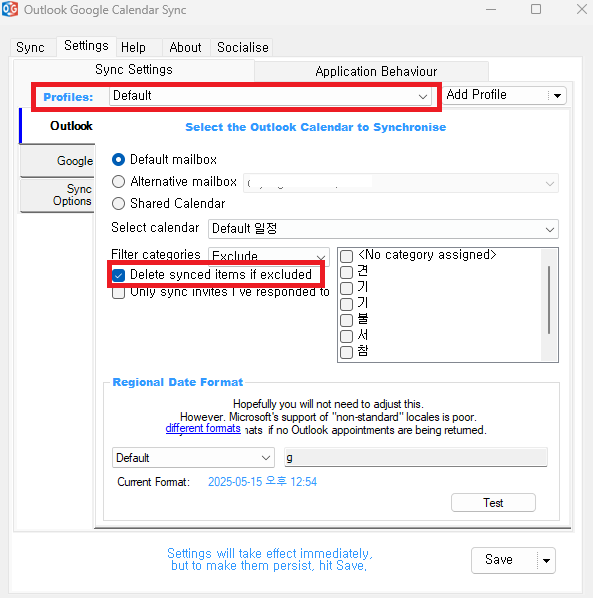Click the Current Format date value
Screen dimensions: 593x598
tap(262, 482)
